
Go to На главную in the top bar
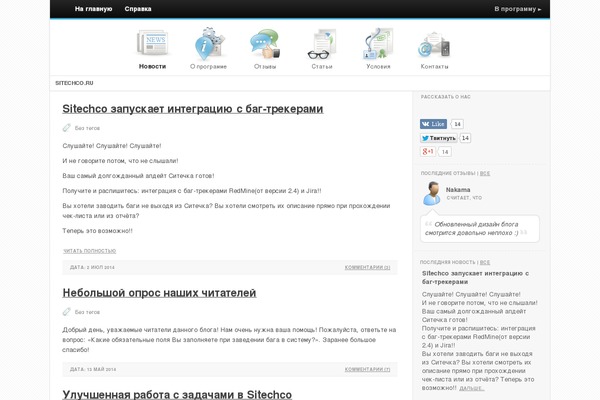coord(93,9)
